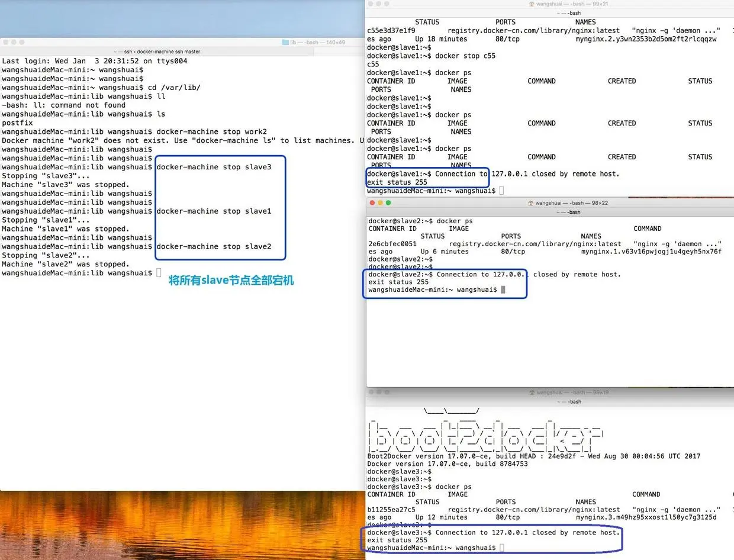Click the '-bash: ll: command not found' line
This screenshot has height=560, width=734.
[63, 105]
